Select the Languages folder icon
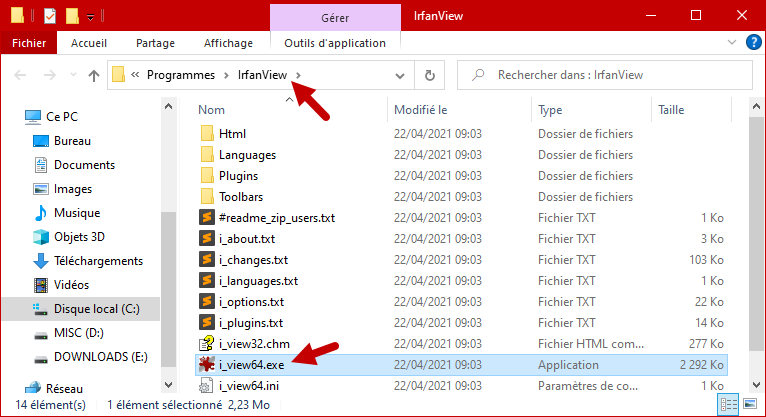This screenshot has width=766, height=417. coord(207,154)
